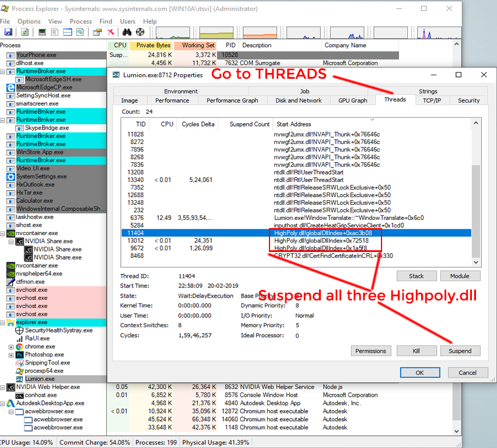This screenshot has width=497, height=448.
Task: Click the Suspend button
Action: (x=460, y=351)
